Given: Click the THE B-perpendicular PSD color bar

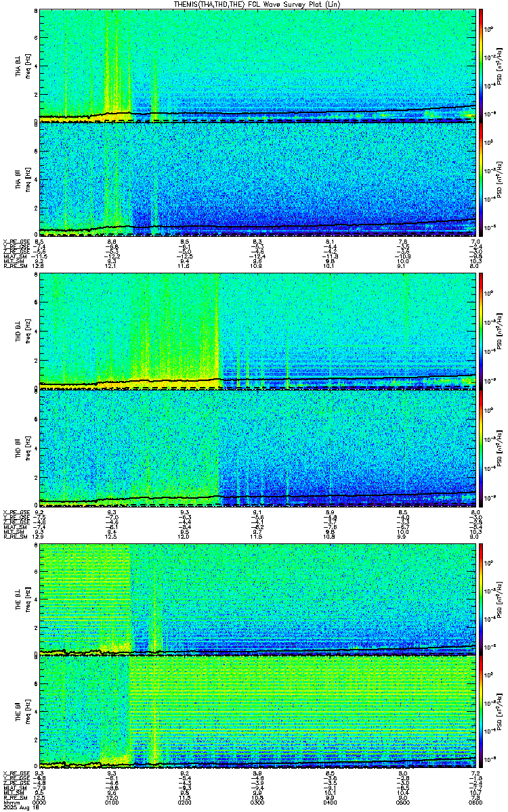Looking at the screenshot, I should point(481,599).
